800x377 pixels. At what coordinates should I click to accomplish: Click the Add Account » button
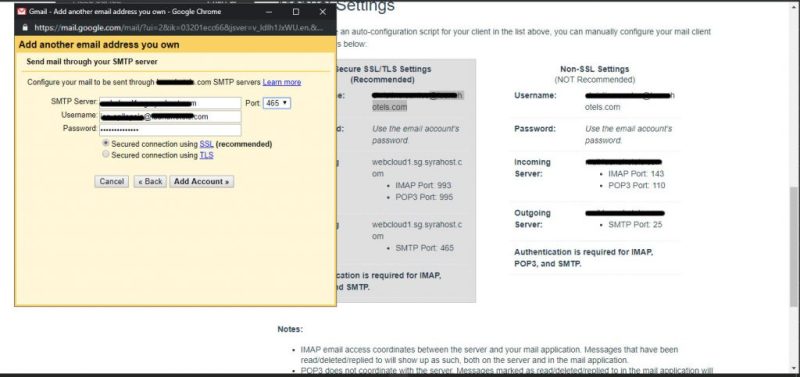click(x=202, y=181)
